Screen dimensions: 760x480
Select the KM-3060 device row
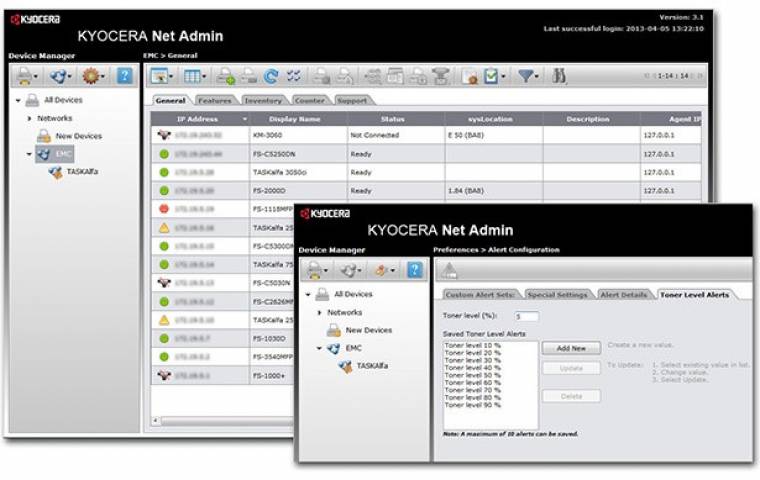point(426,135)
